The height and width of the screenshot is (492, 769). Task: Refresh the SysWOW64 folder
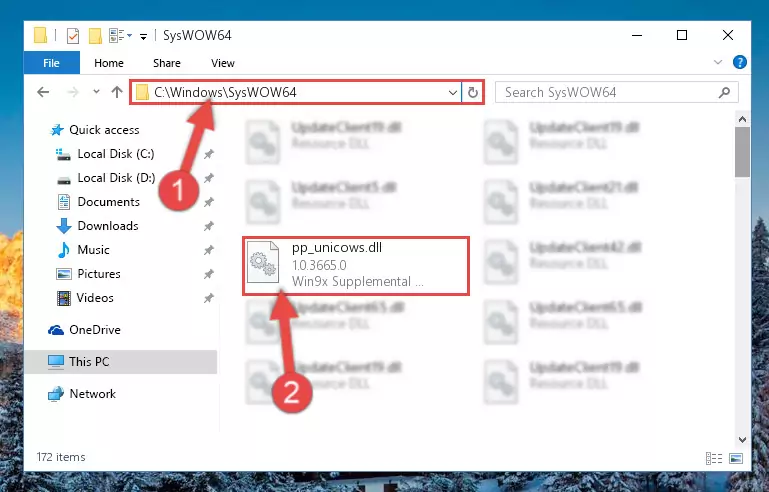[473, 92]
